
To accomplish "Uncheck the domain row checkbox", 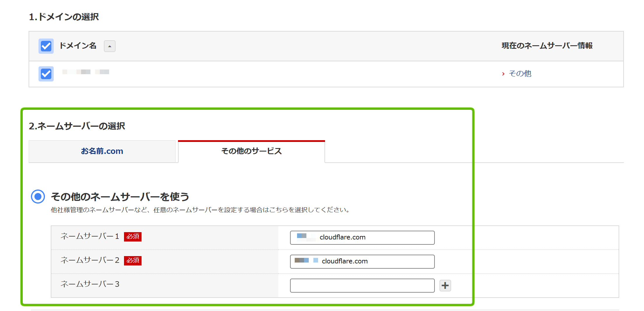I will [46, 74].
